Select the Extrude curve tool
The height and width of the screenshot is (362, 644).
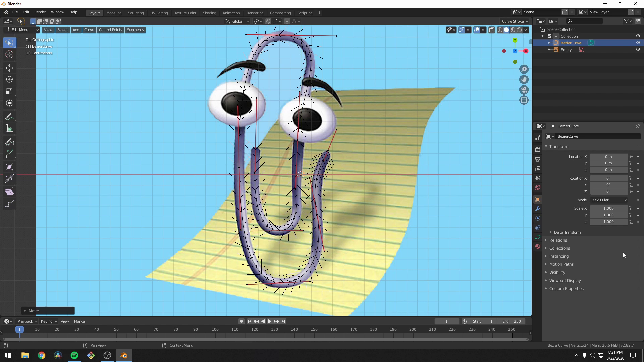pyautogui.click(x=9, y=154)
